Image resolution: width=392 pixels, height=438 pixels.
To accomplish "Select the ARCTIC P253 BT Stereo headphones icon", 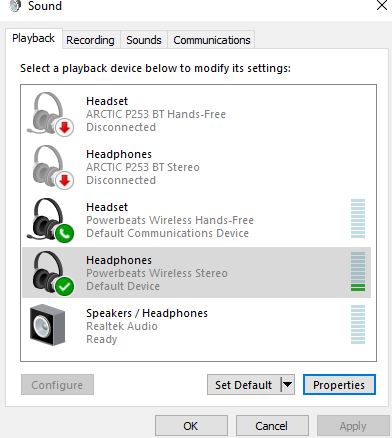I will point(52,167).
